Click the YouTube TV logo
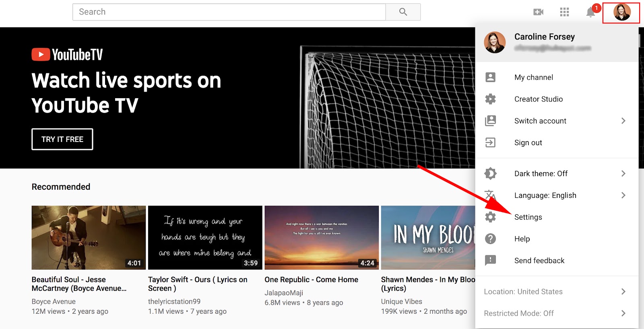The image size is (644, 329). pos(67,54)
